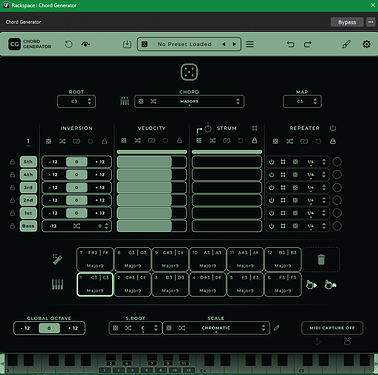
Task: Click the paintbrush theme icon
Action: coord(346,44)
